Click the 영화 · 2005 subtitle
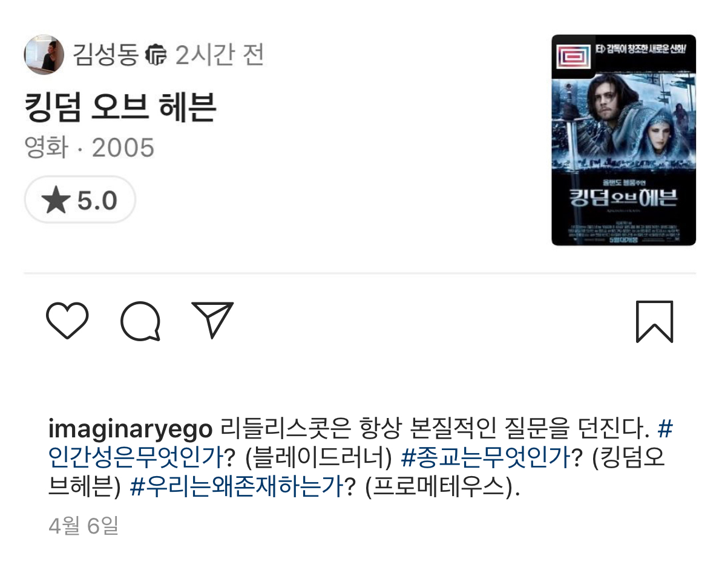This screenshot has width=722, height=588. click(90, 148)
